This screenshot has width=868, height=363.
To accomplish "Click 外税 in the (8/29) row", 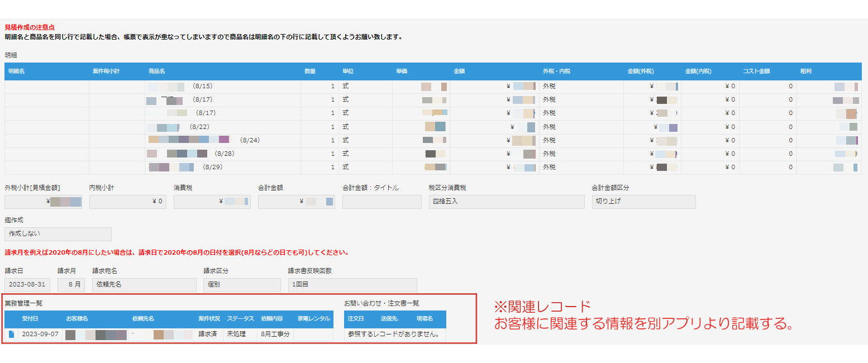I will [549, 167].
